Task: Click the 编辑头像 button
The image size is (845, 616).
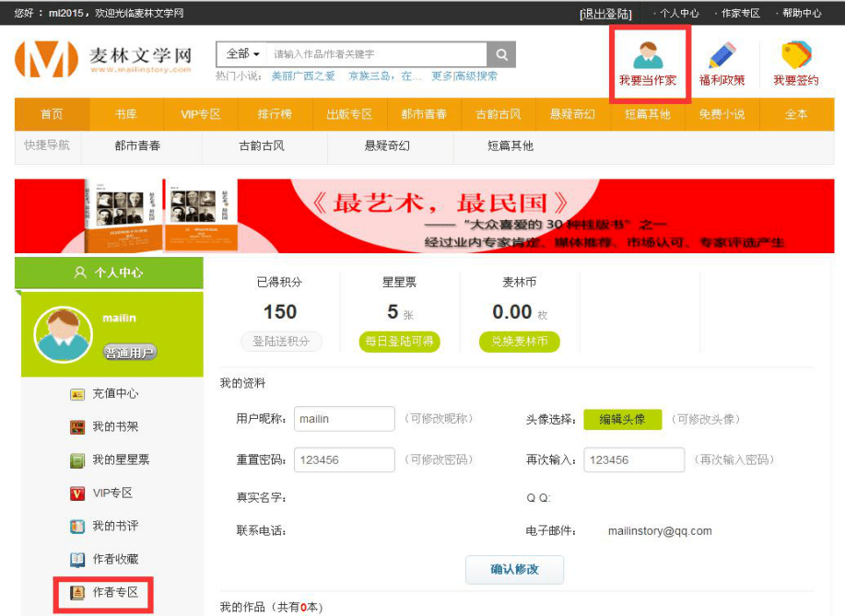Action: (x=622, y=420)
